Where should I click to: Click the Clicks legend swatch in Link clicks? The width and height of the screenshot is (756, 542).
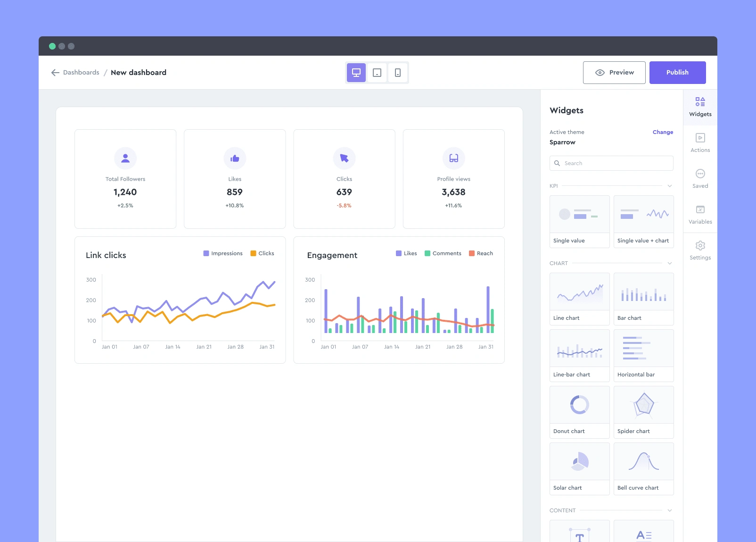[253, 253]
